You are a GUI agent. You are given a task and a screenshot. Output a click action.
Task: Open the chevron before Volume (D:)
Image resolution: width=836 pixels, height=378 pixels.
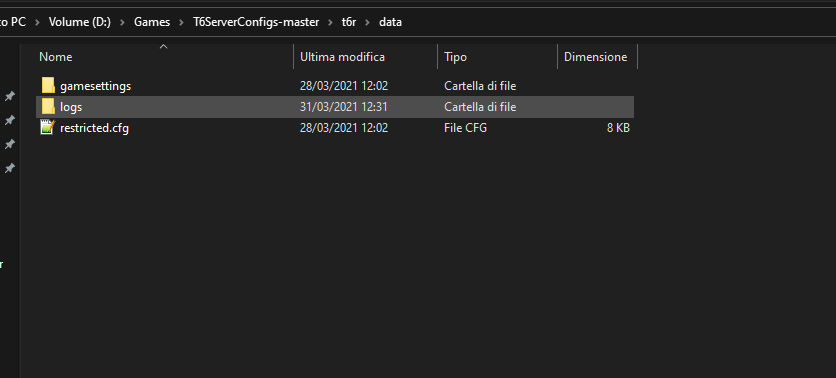click(37, 22)
